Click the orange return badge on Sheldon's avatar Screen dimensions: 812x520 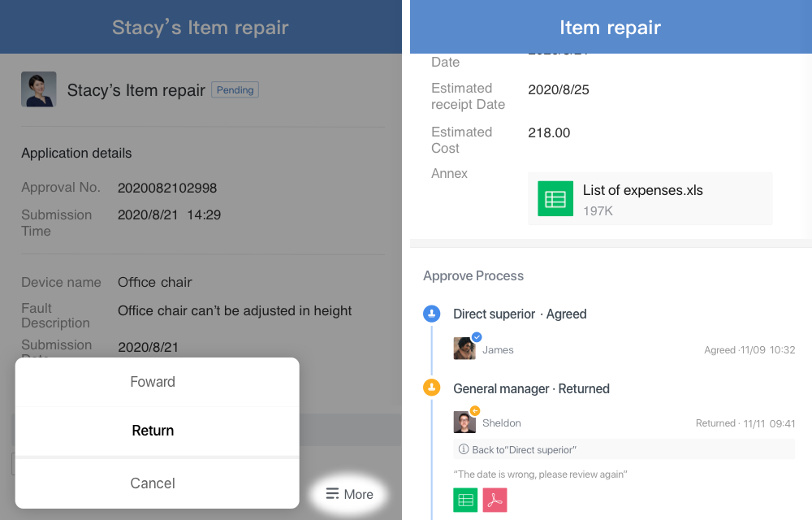[475, 410]
